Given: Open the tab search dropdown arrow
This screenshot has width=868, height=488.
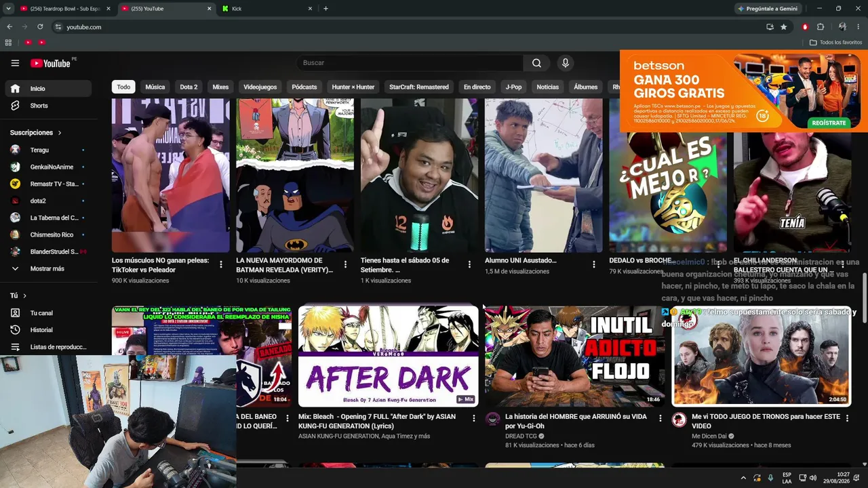Looking at the screenshot, I should tap(8, 9).
